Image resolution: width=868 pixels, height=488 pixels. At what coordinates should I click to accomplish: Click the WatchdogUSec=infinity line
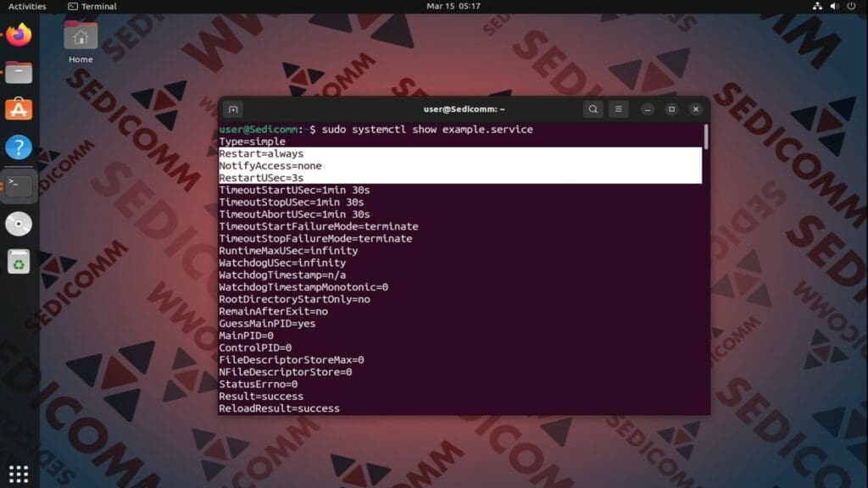282,263
